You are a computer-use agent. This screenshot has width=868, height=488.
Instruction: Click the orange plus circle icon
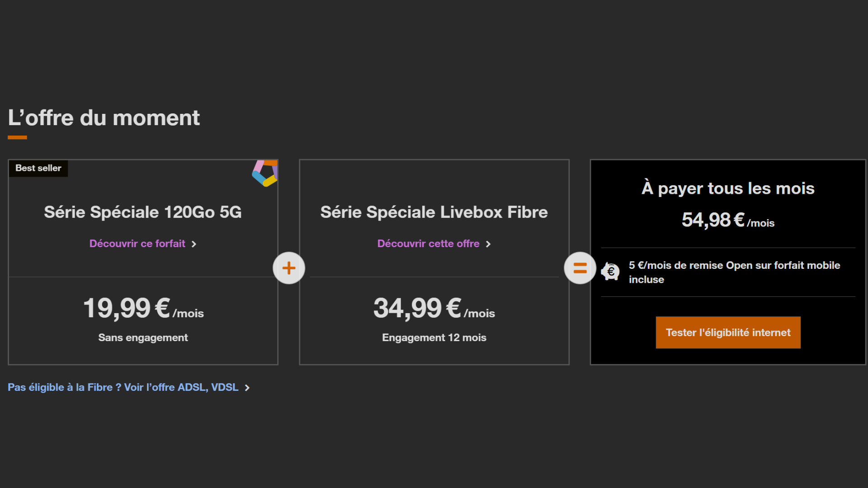pos(289,268)
